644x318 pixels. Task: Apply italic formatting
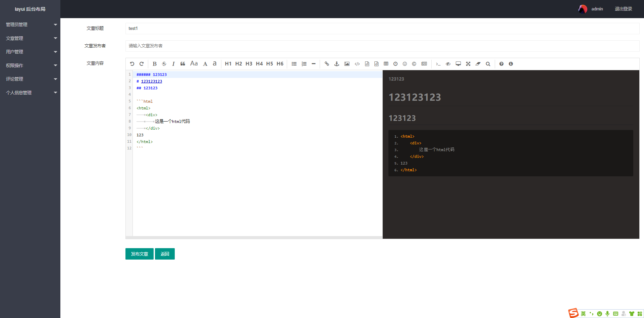[173, 64]
